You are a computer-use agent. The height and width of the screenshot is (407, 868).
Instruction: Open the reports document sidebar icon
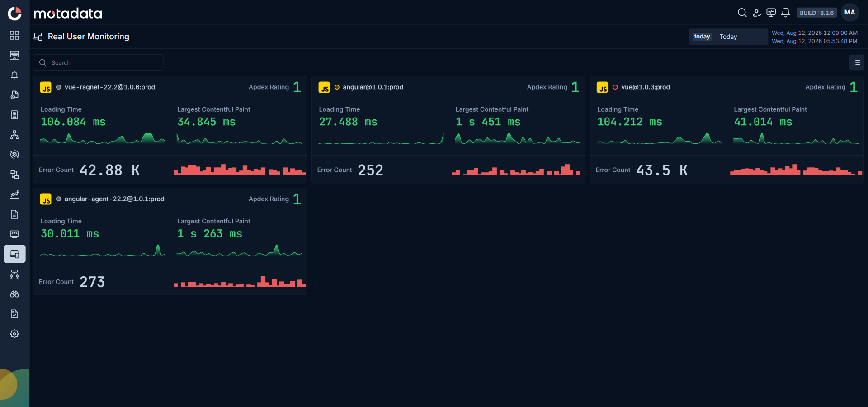[x=14, y=214]
